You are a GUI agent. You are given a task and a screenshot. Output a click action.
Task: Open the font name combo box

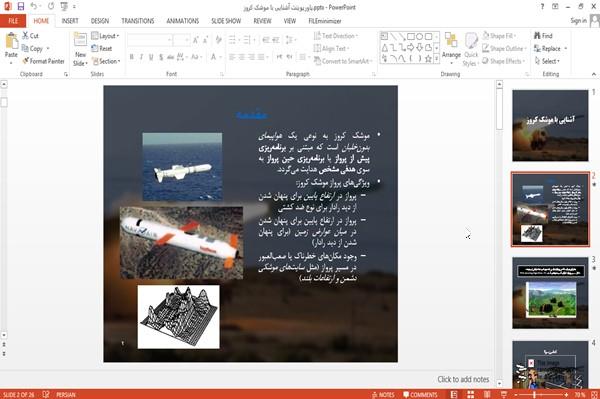[149, 40]
